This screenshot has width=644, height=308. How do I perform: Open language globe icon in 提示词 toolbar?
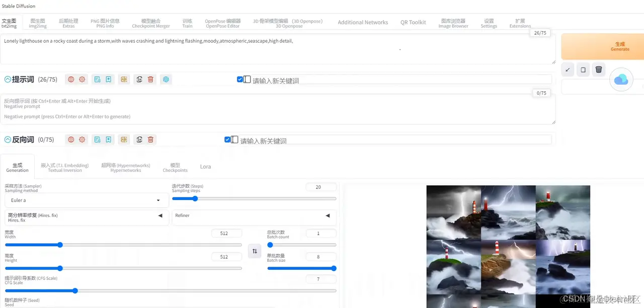pos(71,79)
